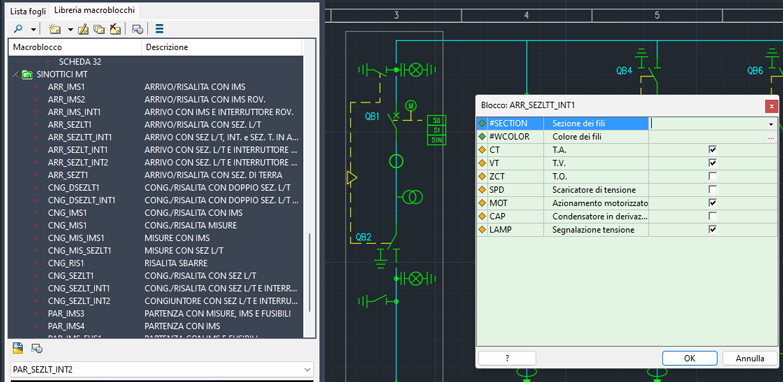The height and width of the screenshot is (382, 783).
Task: Select the ARR_SEZLTT_INT1 macroblock
Action: point(80,137)
